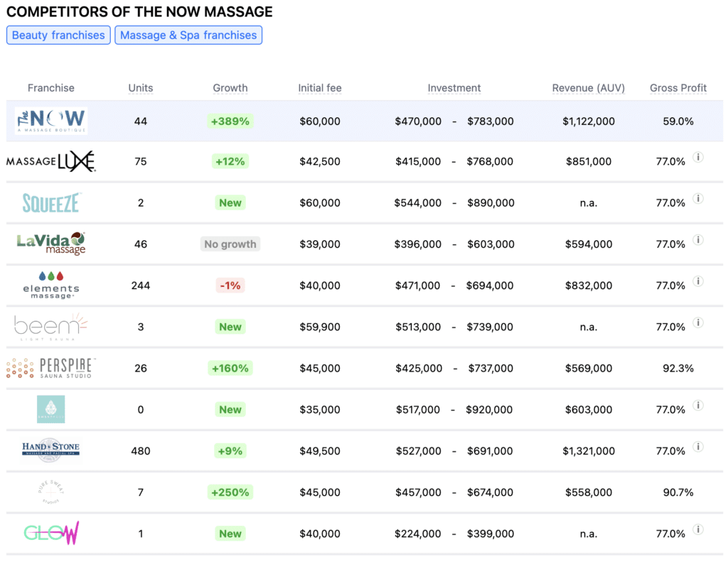
Task: Click The NOW Massage logo
Action: pyautogui.click(x=51, y=121)
